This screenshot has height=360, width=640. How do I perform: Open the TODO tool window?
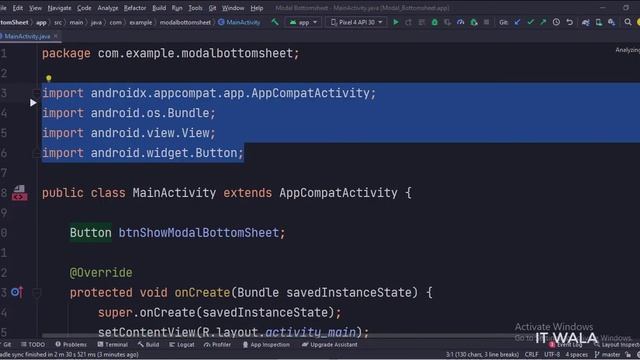33,344
